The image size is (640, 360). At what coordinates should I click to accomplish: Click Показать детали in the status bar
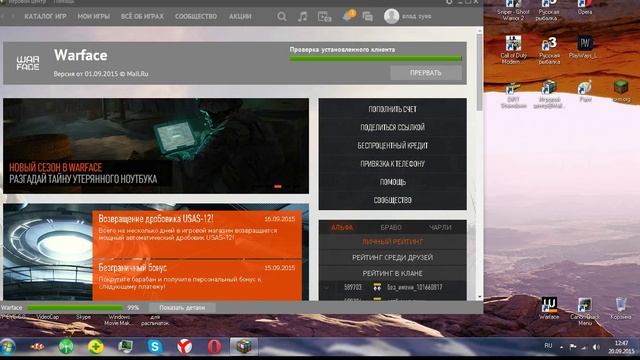click(x=182, y=308)
